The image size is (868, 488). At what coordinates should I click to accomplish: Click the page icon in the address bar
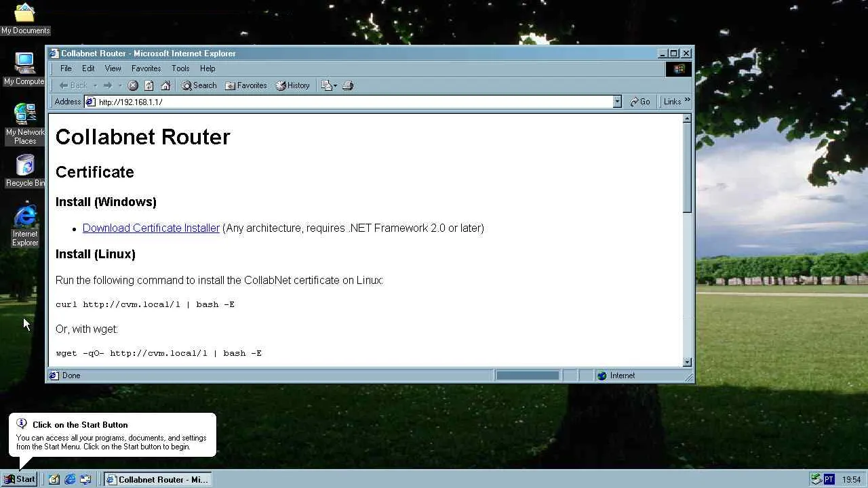pyautogui.click(x=90, y=102)
